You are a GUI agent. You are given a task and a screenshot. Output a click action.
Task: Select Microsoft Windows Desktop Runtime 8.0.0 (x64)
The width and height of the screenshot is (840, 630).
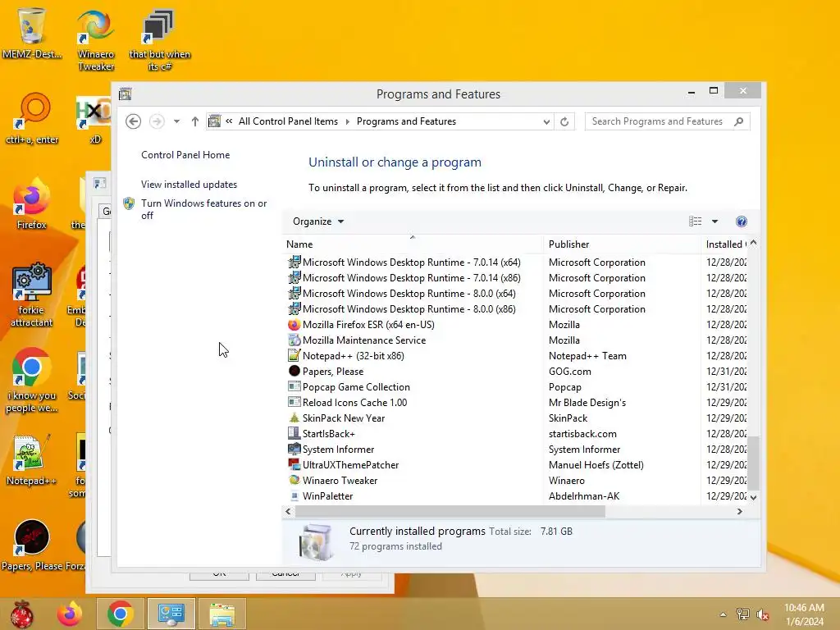tap(409, 294)
